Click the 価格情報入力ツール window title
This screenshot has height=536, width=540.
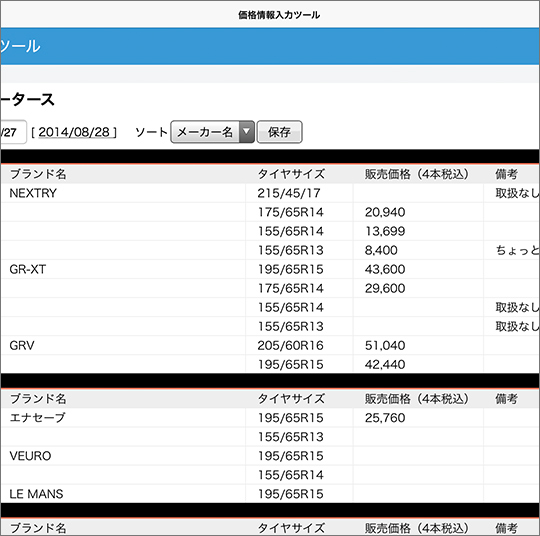279,15
